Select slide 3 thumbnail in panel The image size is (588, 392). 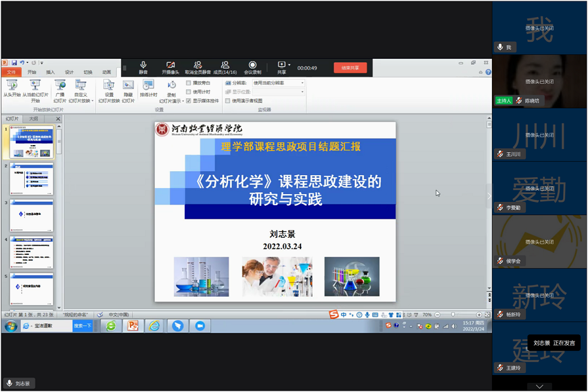(31, 216)
